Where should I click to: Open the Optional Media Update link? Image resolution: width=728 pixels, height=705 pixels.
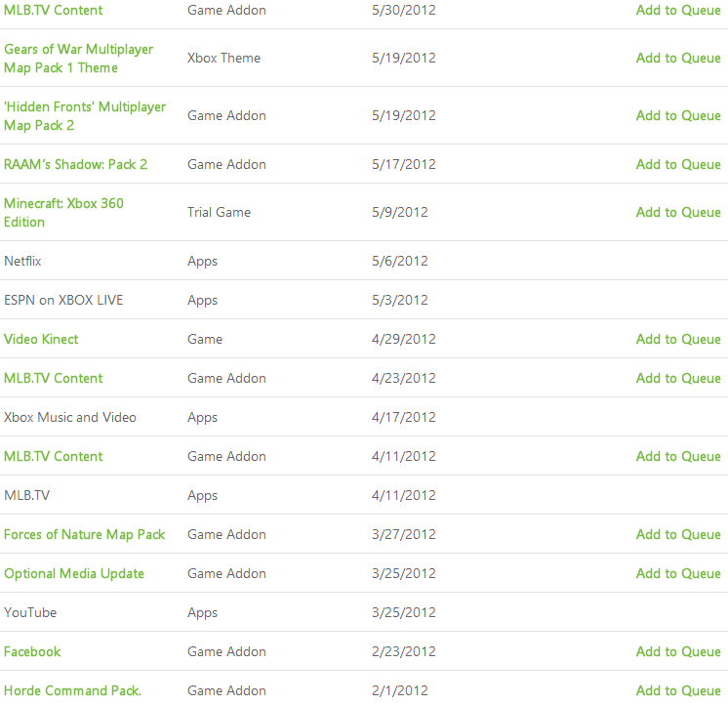coord(74,573)
